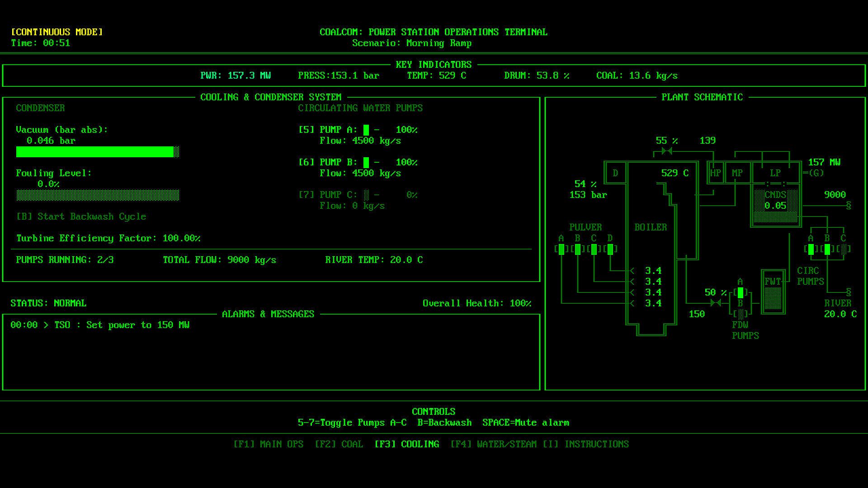Viewport: 868px width, 488px height.
Task: Select the FWT tank in schematic
Action: (773, 292)
